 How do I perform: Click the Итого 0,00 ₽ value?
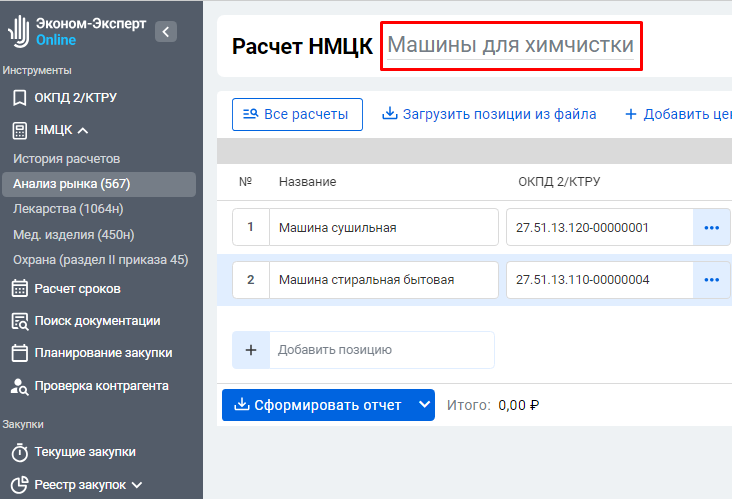tap(519, 405)
